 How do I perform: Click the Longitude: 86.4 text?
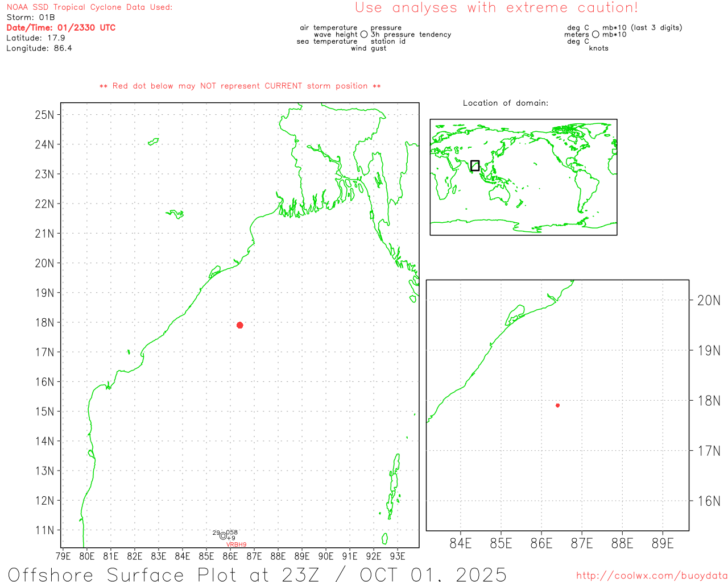(x=39, y=48)
